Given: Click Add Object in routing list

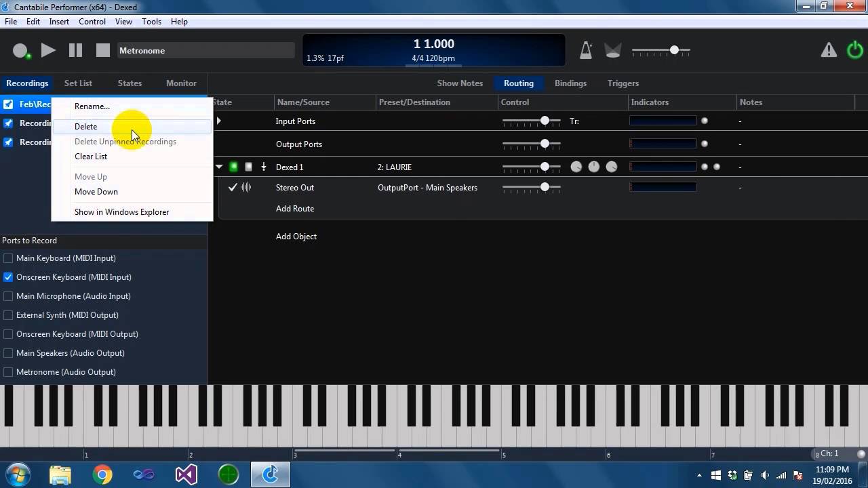Looking at the screenshot, I should [296, 237].
